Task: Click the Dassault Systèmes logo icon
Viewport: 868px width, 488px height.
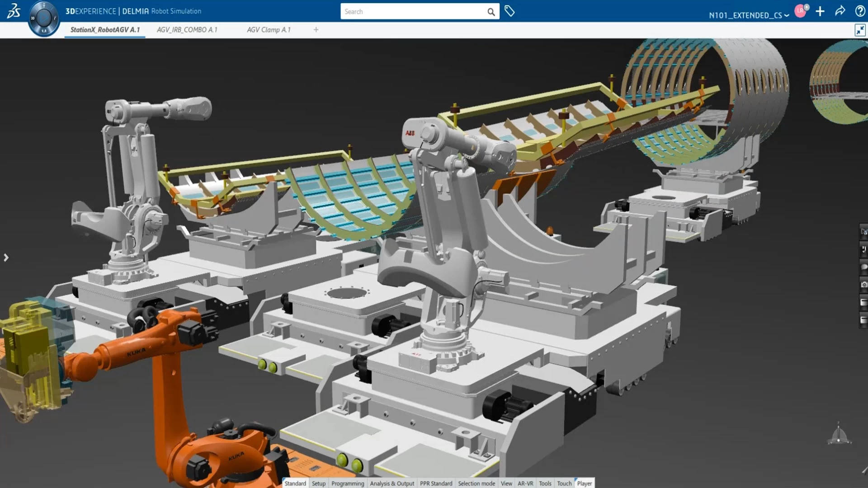Action: pyautogui.click(x=14, y=11)
